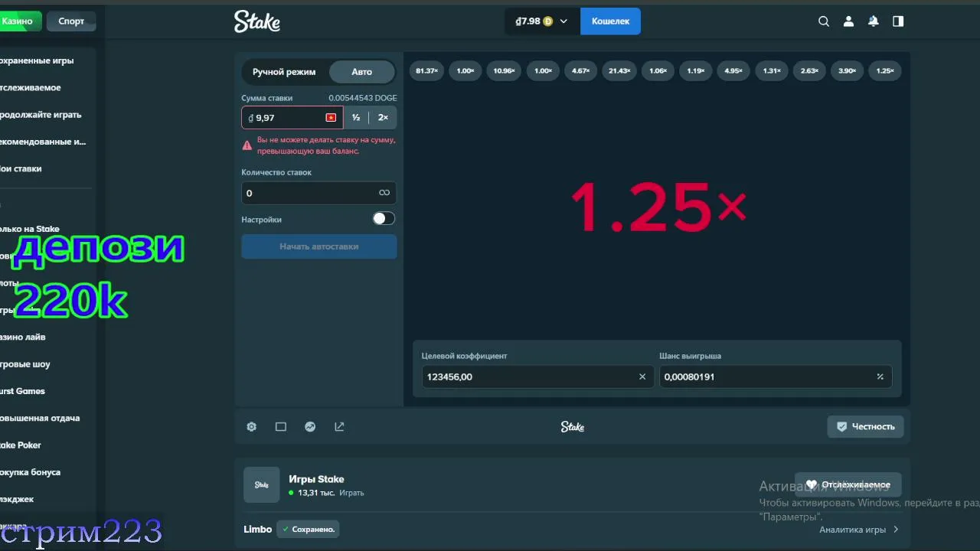
Task: Open the 81.37× past result pill
Action: pyautogui.click(x=426, y=71)
